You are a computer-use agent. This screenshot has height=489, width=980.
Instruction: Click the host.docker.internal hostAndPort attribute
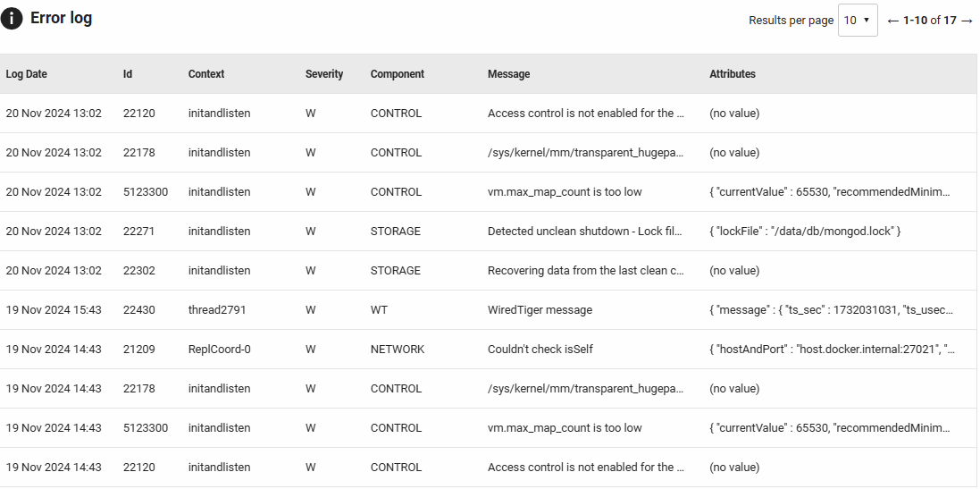tap(832, 350)
